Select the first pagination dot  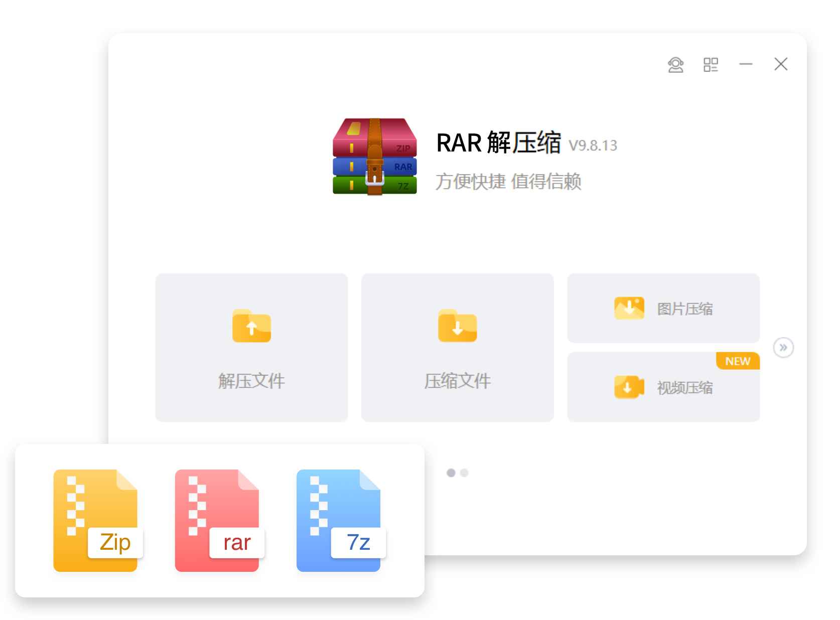click(451, 473)
